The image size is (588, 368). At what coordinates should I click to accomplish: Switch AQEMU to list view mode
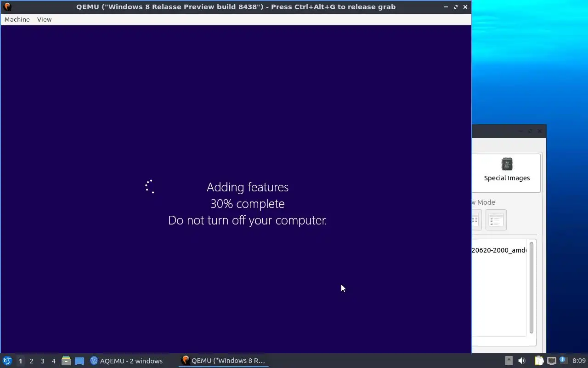coord(496,220)
